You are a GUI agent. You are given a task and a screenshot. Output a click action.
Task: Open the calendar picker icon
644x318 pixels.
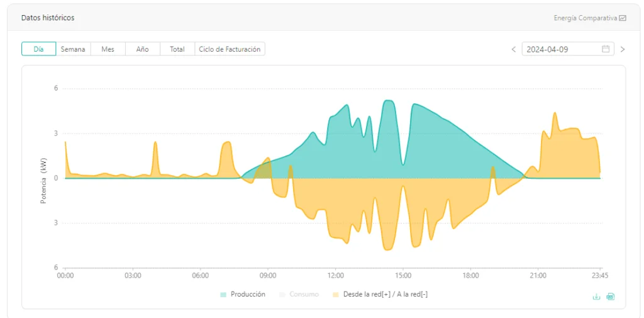click(x=606, y=49)
